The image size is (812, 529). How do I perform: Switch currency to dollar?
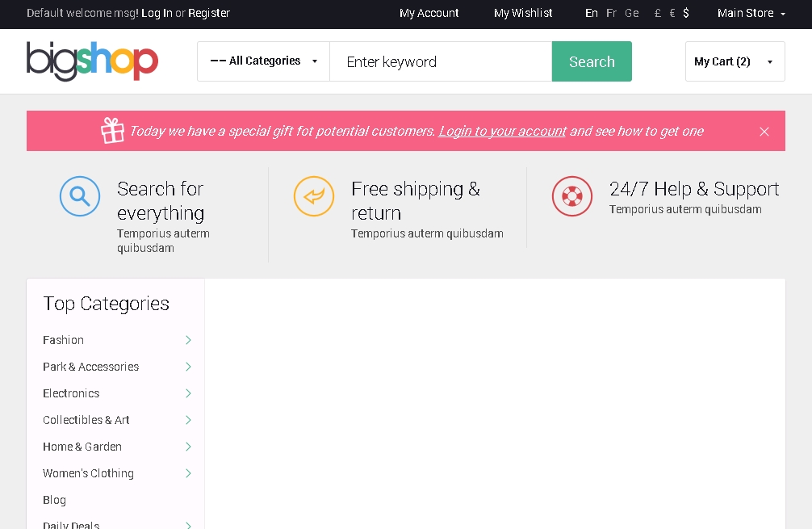tap(686, 13)
